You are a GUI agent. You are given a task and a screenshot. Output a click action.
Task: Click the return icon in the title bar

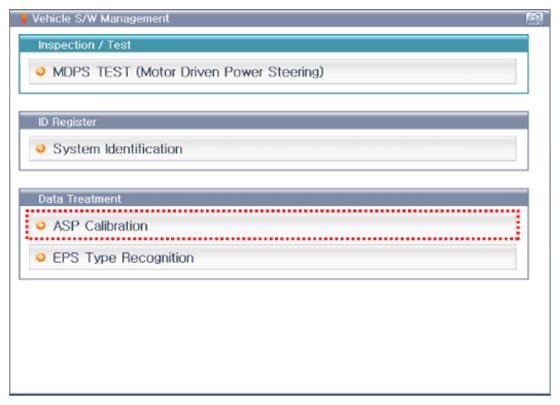tap(534, 19)
